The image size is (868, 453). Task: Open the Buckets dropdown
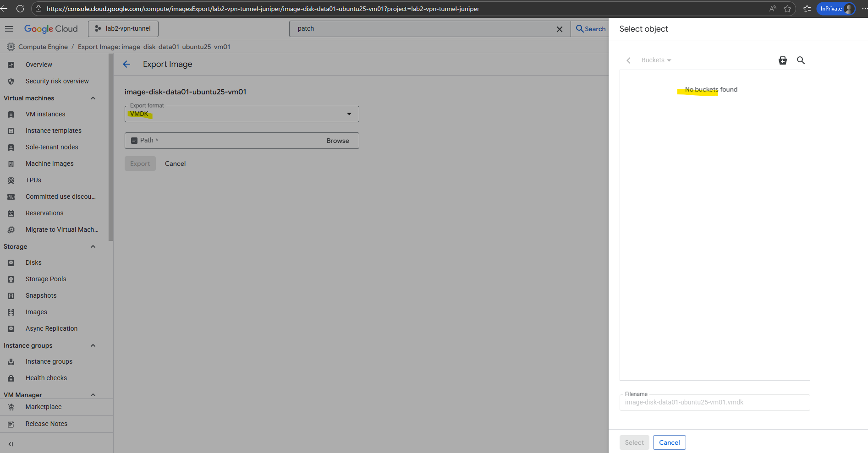[x=656, y=60]
